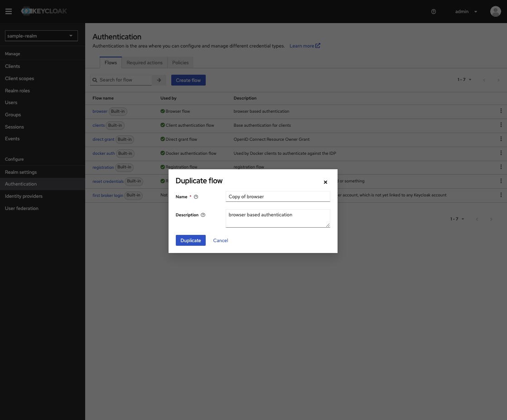Image resolution: width=507 pixels, height=420 pixels.
Task: Click the help question mark icon in header
Action: coord(434,12)
